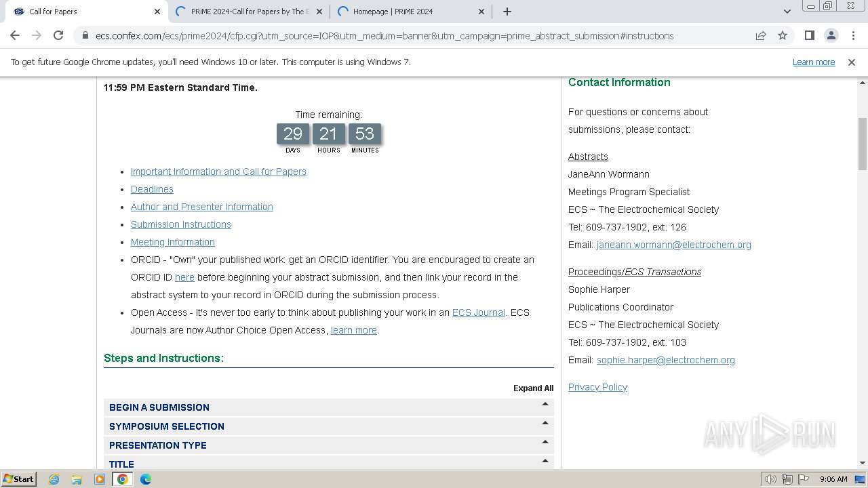Select the 'Steps and Instructions:' heading
Screen dimensions: 868x488
pyautogui.click(x=163, y=358)
